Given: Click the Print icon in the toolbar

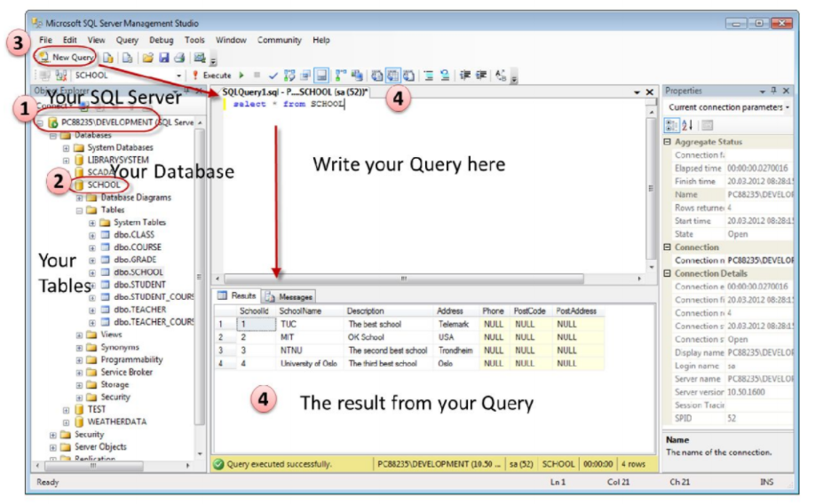Looking at the screenshot, I should coord(179,58).
